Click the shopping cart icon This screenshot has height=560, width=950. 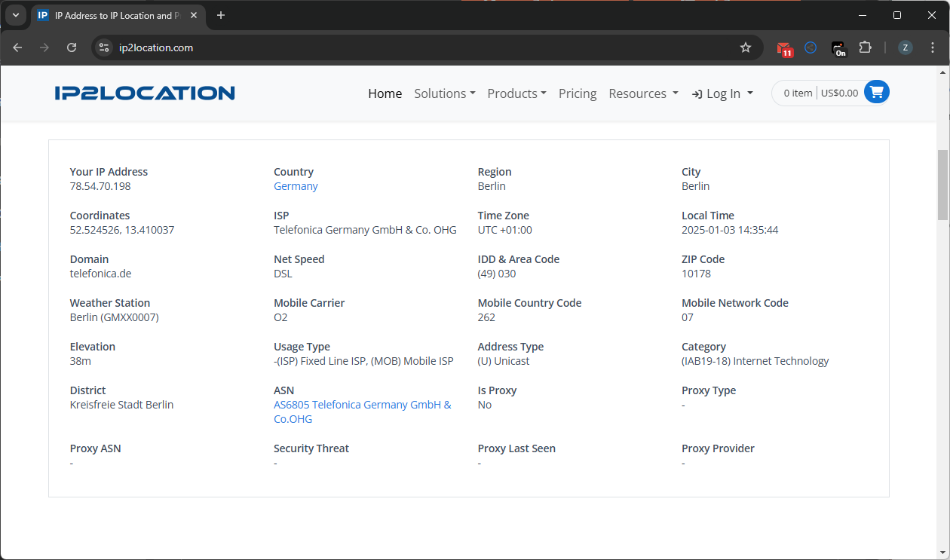point(876,93)
